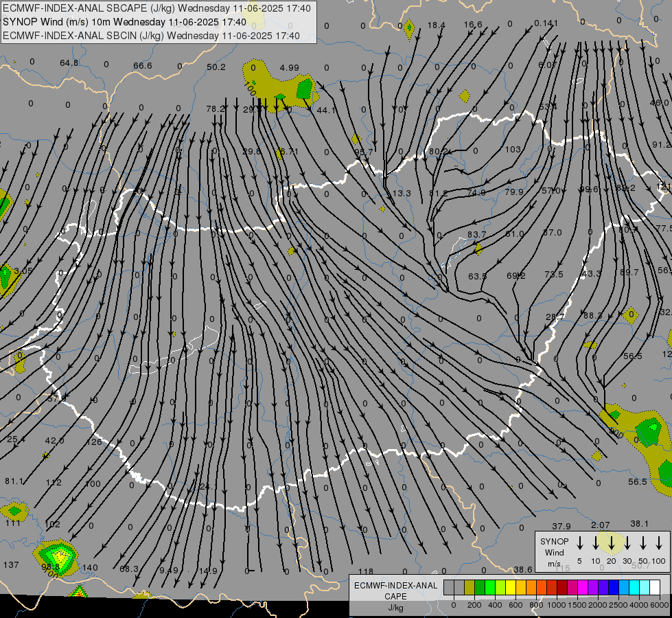Click the 6000 tick label on the CAPE scale
This screenshot has height=618, width=672.
pyautogui.click(x=660, y=605)
